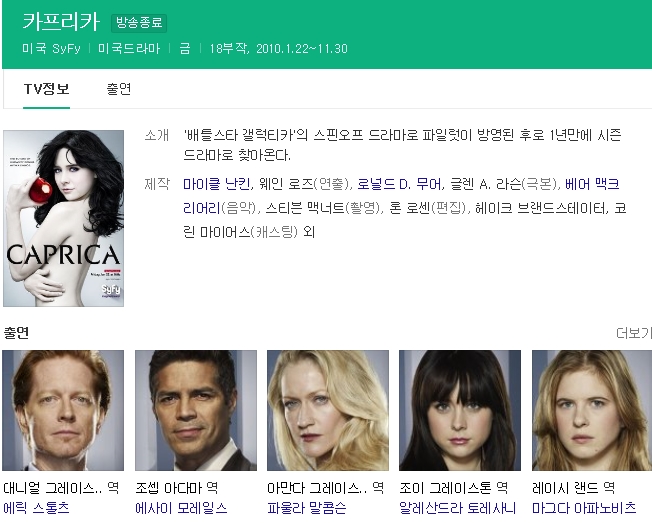Click the Caprica poster image
This screenshot has width=652, height=523.
[x=63, y=217]
